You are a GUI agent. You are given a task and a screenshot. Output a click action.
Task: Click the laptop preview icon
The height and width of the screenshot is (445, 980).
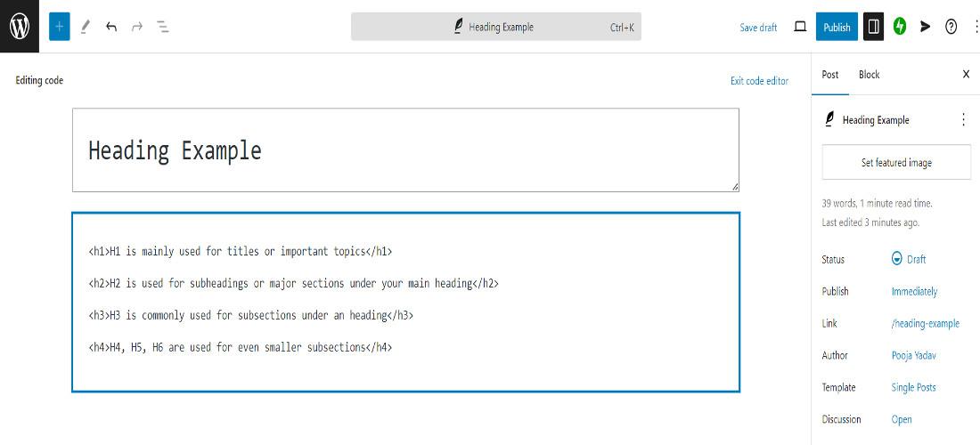800,27
